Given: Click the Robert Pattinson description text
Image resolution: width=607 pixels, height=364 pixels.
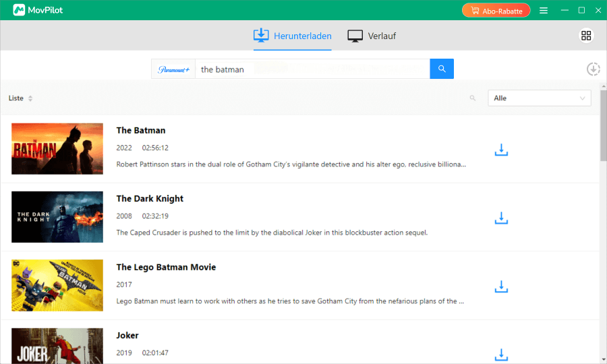Looking at the screenshot, I should pos(291,164).
